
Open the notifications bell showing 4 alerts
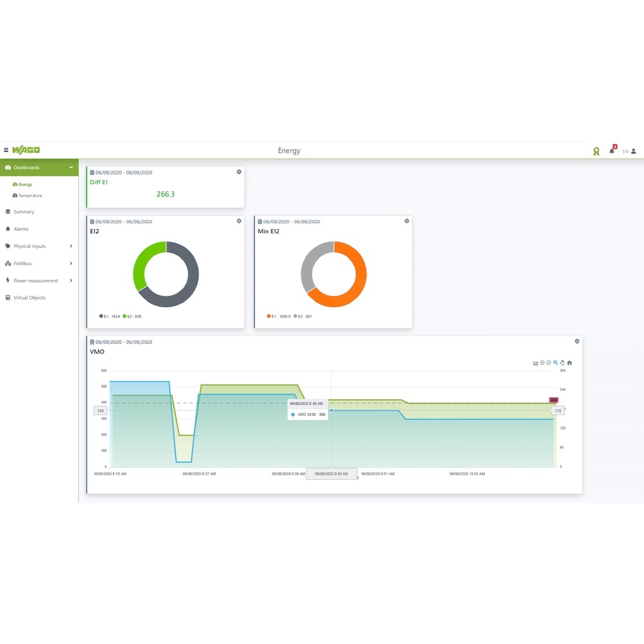coord(612,151)
